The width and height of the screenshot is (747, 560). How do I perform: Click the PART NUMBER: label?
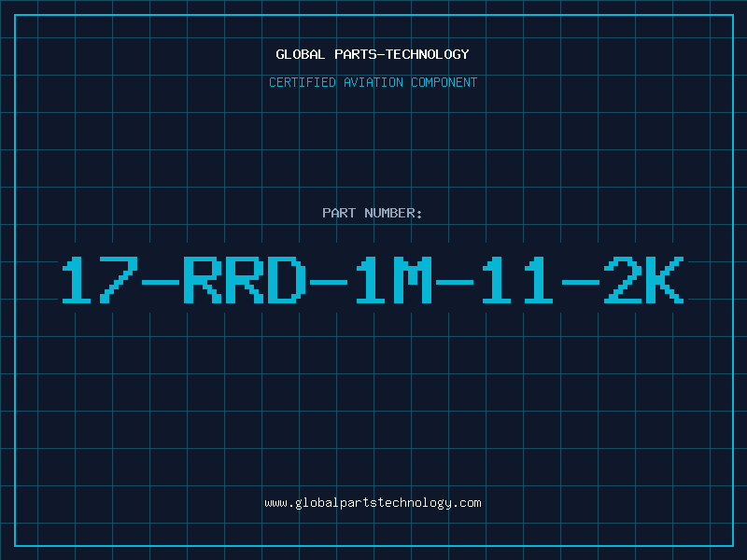[373, 213]
